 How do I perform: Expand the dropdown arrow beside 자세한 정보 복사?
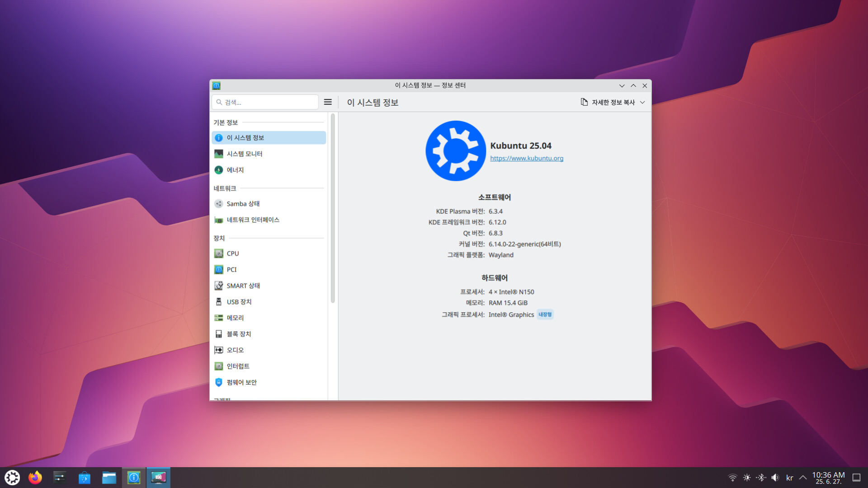[x=642, y=103]
